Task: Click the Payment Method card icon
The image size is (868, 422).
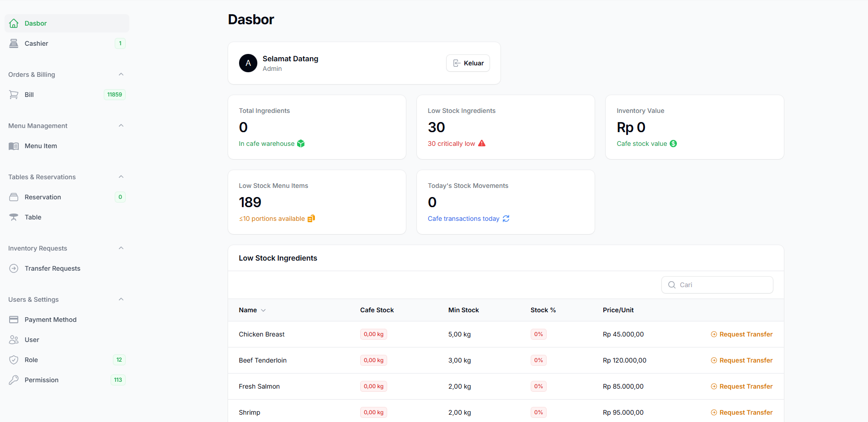Action: (x=14, y=320)
